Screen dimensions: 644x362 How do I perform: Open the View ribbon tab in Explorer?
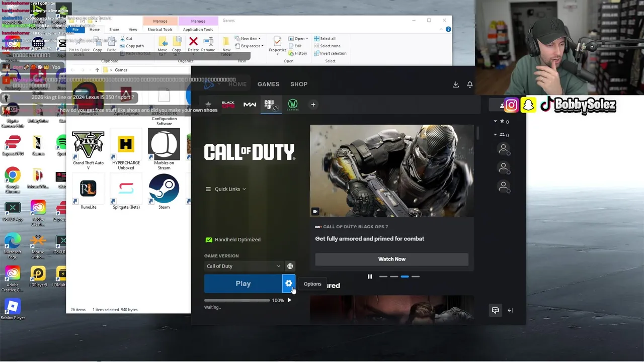point(133,30)
